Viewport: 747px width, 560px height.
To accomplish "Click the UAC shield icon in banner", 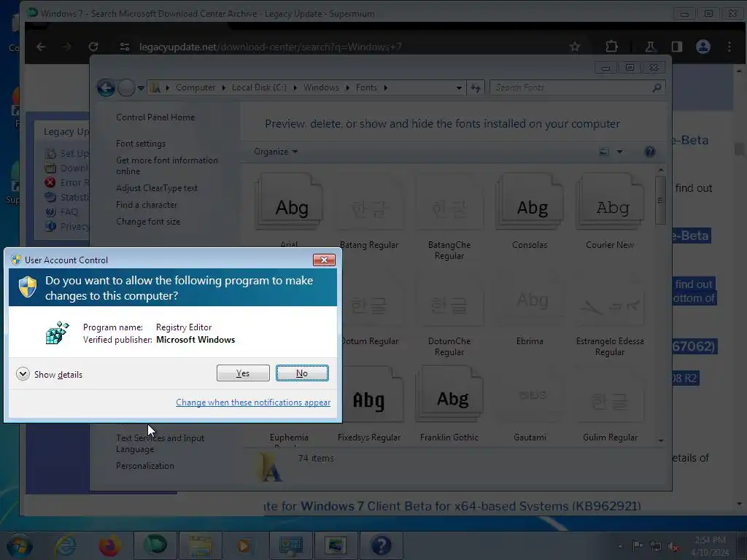I will (x=28, y=287).
